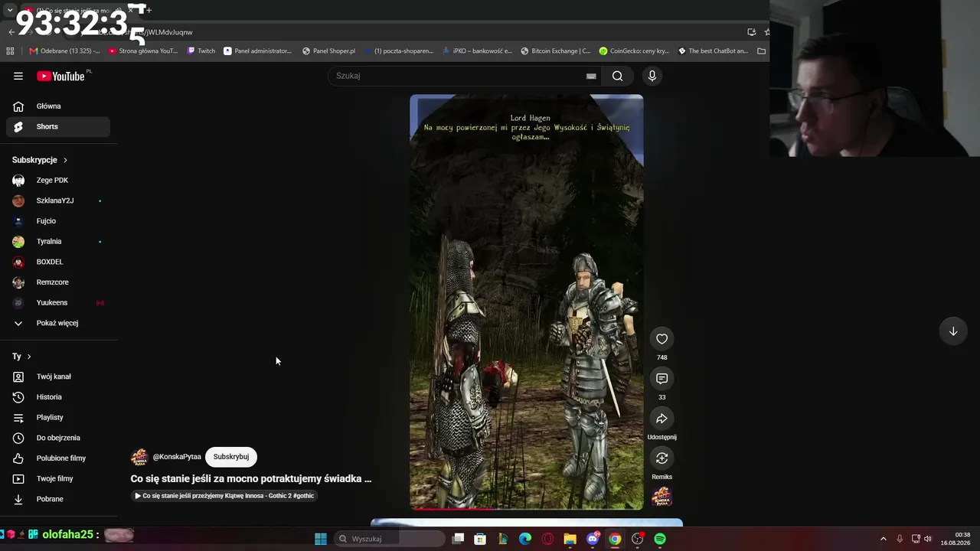Viewport: 980px width, 551px height.
Task: Click the taskbar Wyszukaj search box
Action: click(390, 539)
